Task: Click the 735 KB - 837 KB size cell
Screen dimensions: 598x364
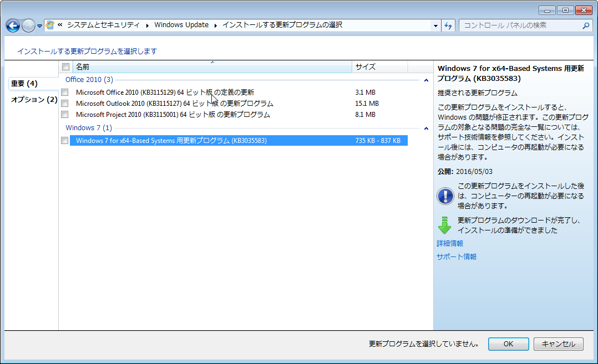Action: (x=378, y=141)
